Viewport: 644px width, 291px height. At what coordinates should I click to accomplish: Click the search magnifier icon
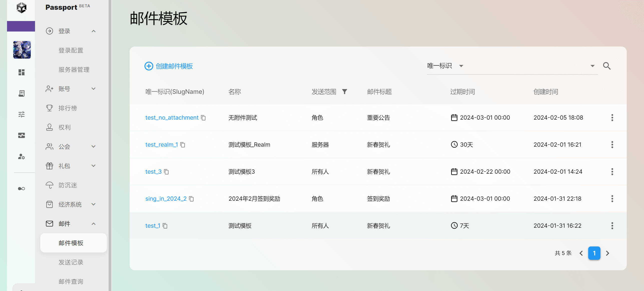(607, 66)
